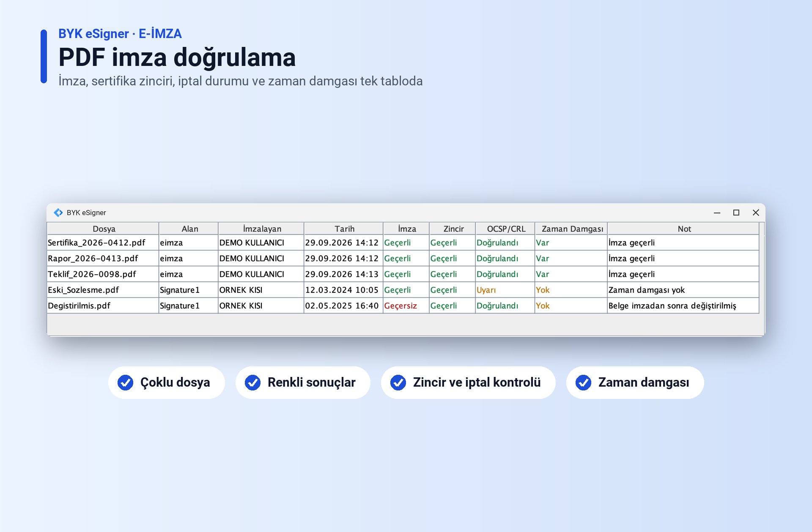Screen dimensions: 812x532
Task: Click the Çoklu dosya checkmark icon
Action: coord(125,382)
